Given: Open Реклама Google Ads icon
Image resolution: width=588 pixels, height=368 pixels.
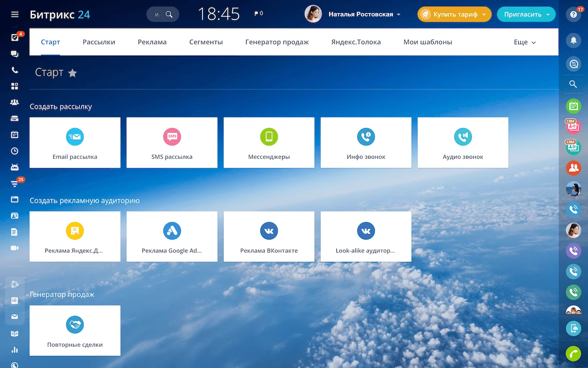Looking at the screenshot, I should 172,230.
